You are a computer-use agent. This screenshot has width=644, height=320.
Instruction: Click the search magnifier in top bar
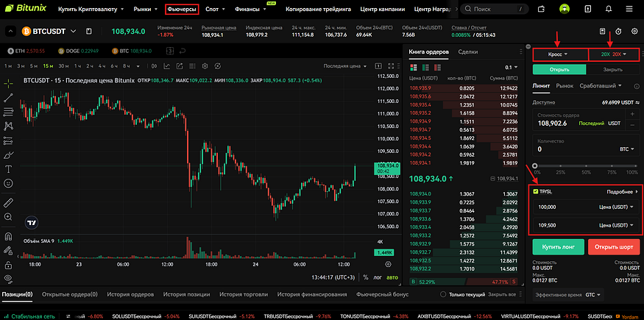(467, 10)
